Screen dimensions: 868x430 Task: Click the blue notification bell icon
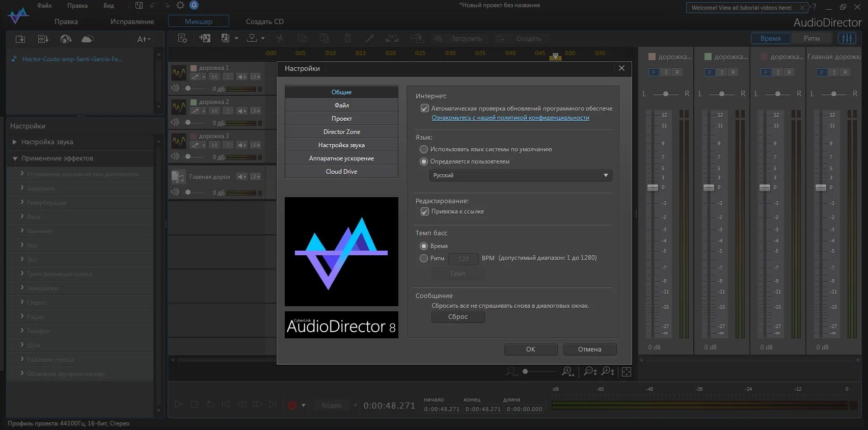point(194,5)
